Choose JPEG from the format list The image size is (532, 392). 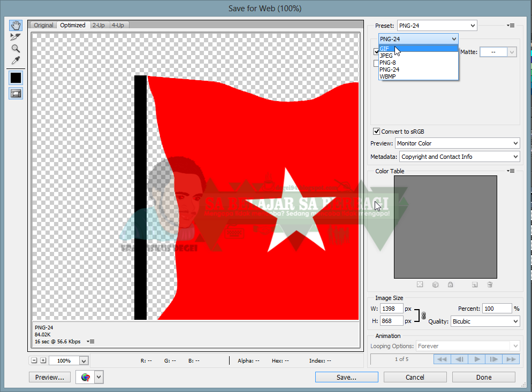pos(419,56)
